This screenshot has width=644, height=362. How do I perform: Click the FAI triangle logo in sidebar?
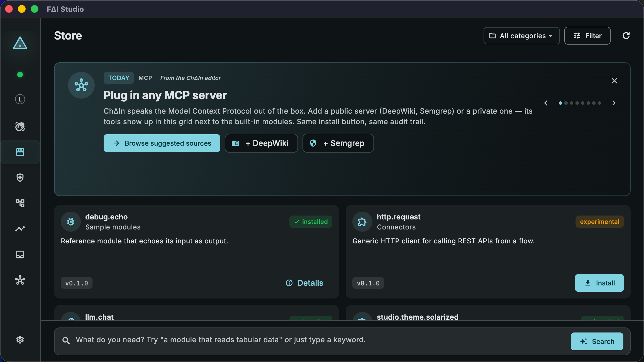pyautogui.click(x=20, y=43)
